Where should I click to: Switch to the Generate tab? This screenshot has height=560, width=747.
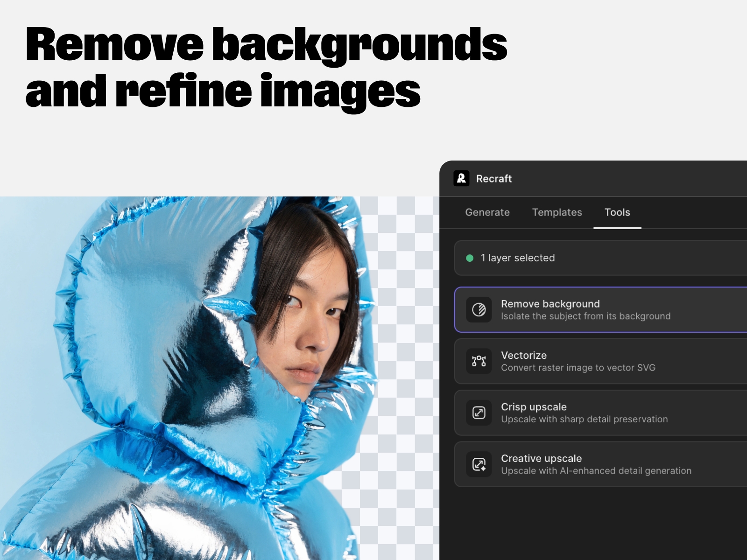pyautogui.click(x=487, y=212)
